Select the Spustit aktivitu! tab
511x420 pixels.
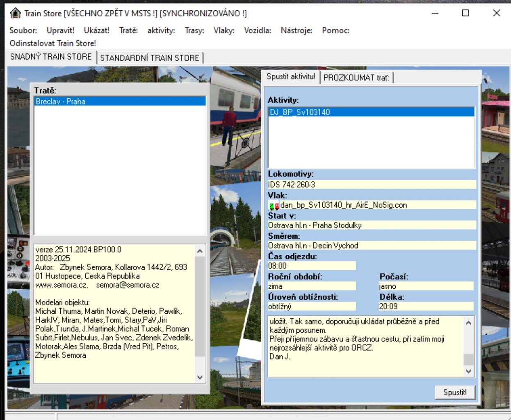tap(291, 77)
